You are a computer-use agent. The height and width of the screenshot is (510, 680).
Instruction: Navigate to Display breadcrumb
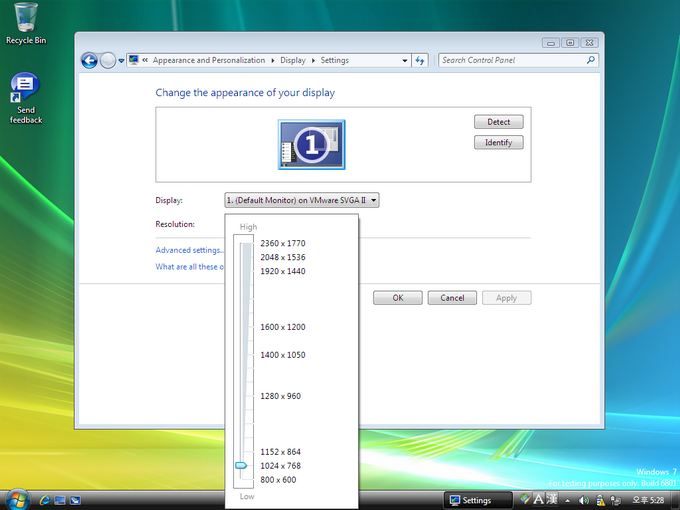pyautogui.click(x=293, y=60)
